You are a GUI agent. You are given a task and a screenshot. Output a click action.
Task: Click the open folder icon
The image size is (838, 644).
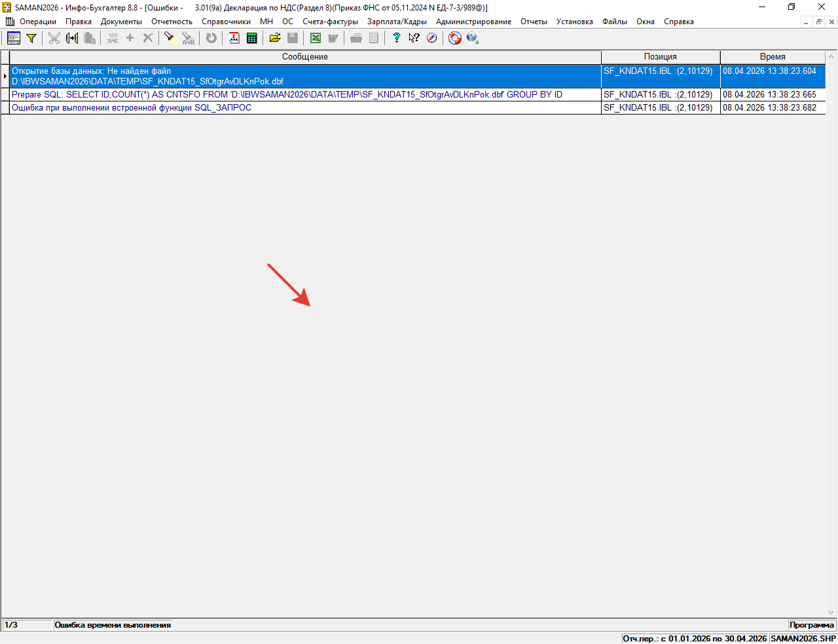point(275,38)
